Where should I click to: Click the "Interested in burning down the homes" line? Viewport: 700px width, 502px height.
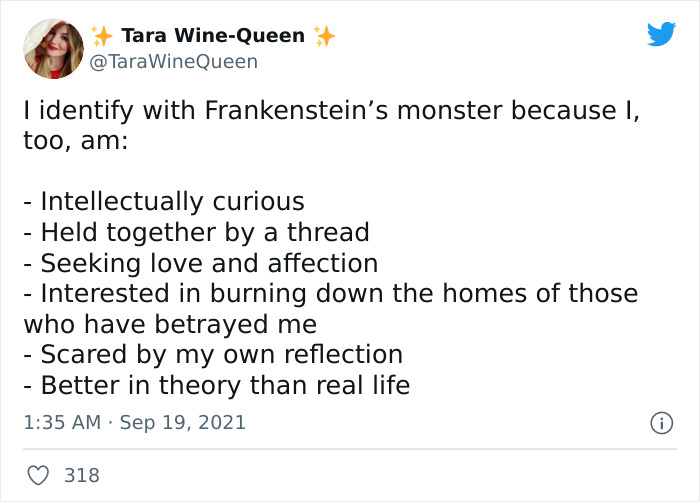tap(331, 294)
